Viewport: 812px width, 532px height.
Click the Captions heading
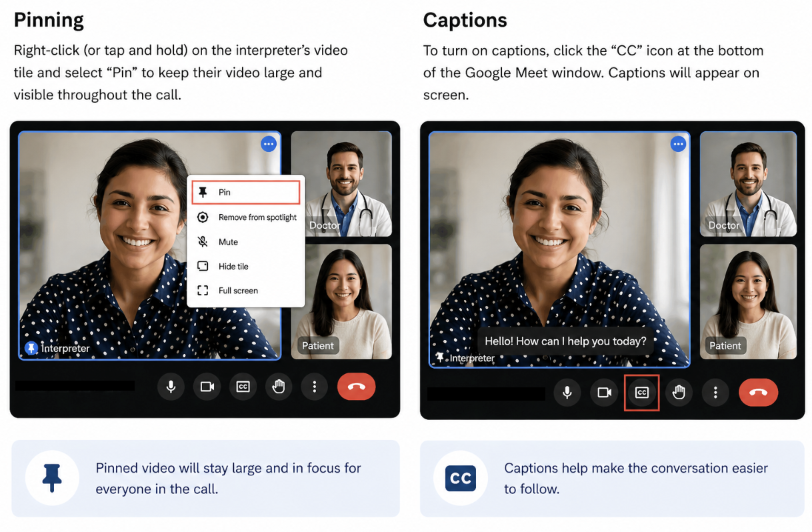[x=465, y=20]
